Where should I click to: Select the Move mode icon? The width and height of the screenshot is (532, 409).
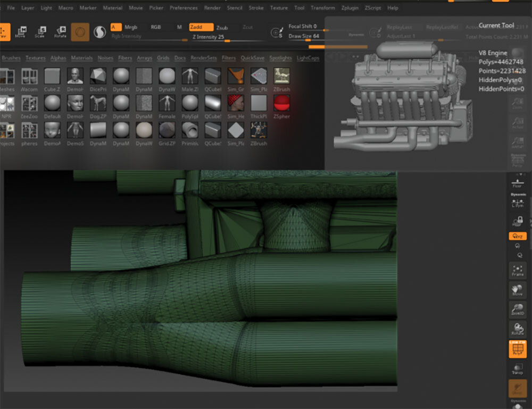[21, 32]
